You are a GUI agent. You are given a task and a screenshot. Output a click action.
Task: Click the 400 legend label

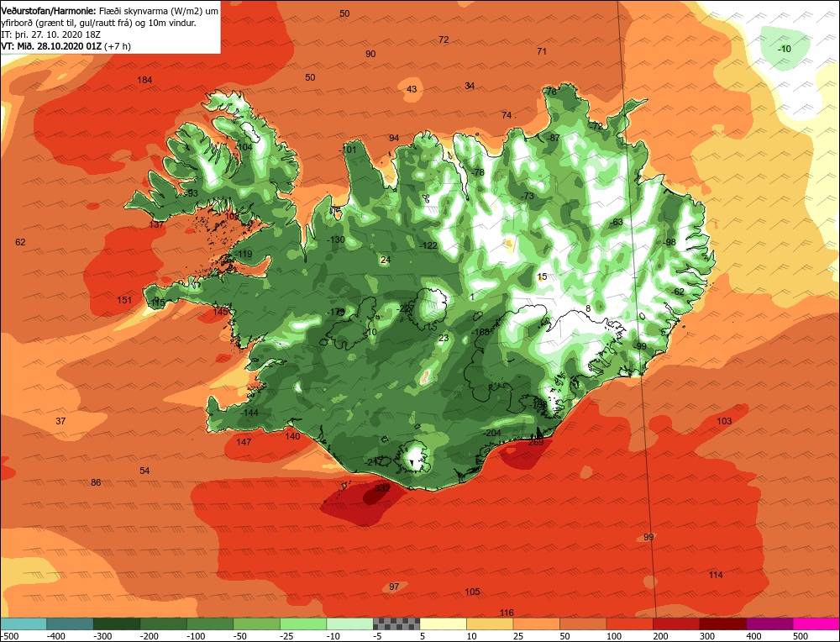(x=753, y=636)
